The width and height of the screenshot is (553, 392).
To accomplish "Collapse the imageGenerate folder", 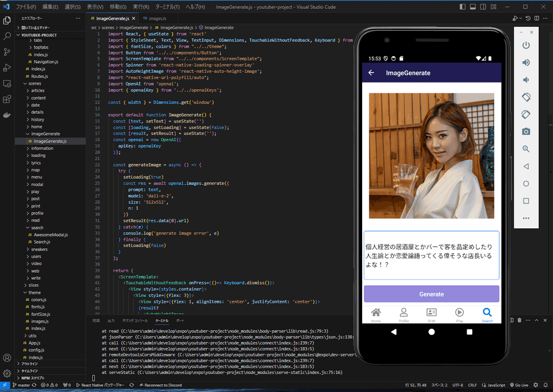I will [x=45, y=134].
